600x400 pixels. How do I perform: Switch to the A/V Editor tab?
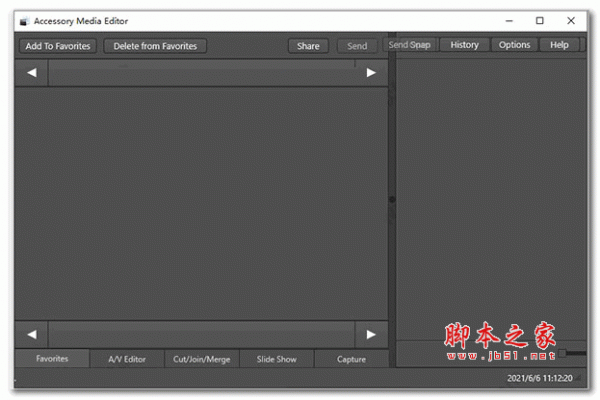click(127, 359)
